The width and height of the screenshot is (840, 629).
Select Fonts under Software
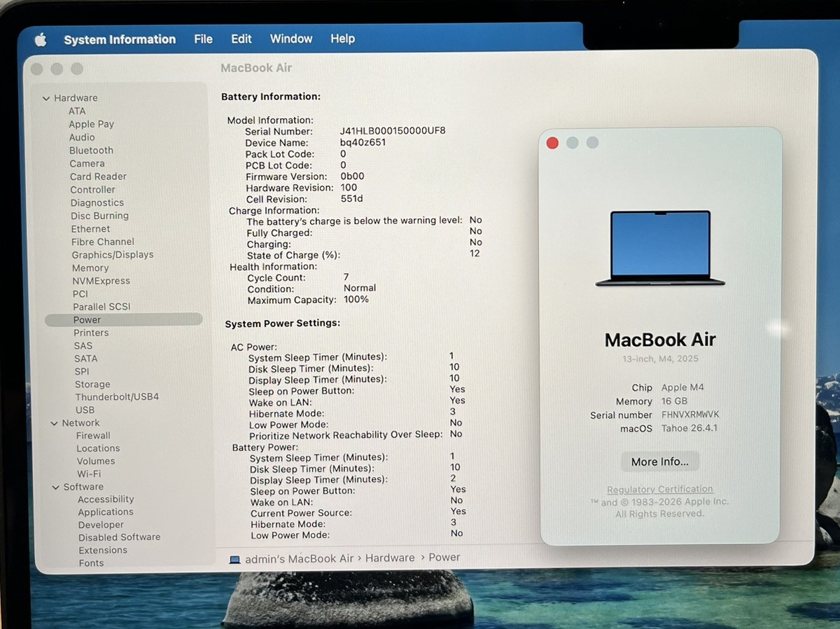(x=91, y=563)
